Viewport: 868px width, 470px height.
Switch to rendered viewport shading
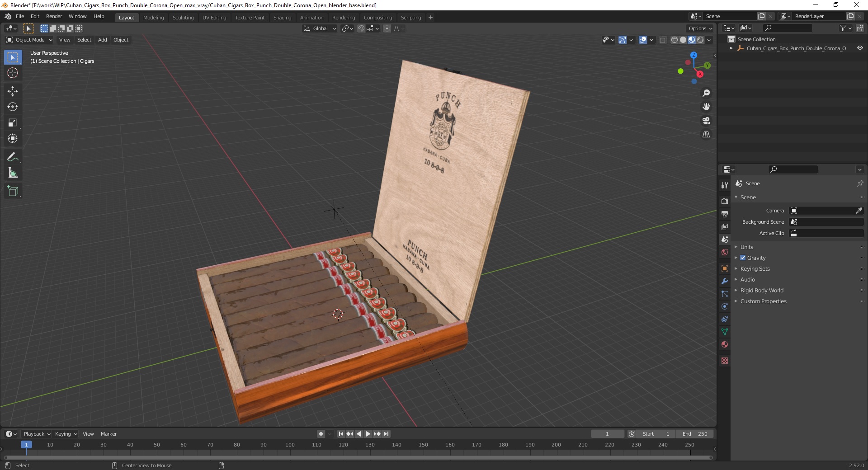(700, 40)
